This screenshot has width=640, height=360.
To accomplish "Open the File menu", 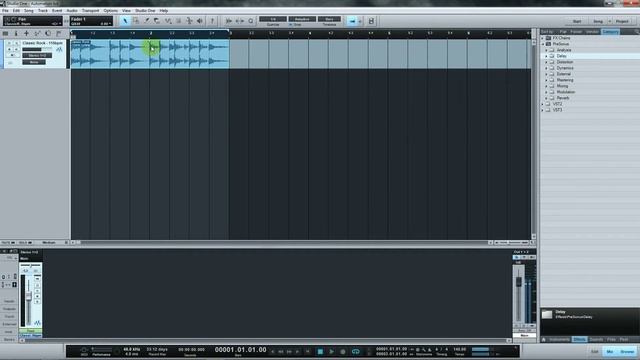I will coord(5,11).
